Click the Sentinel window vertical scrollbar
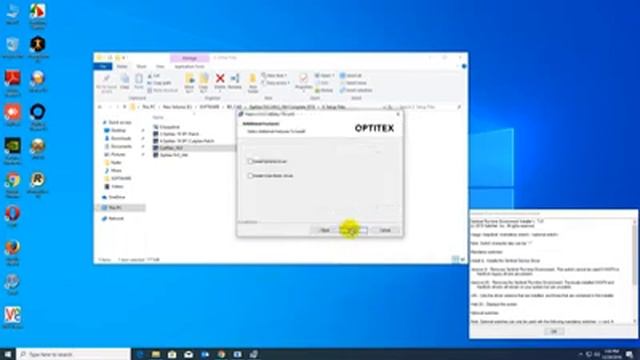This screenshot has height=360, width=640. pyautogui.click(x=635, y=271)
